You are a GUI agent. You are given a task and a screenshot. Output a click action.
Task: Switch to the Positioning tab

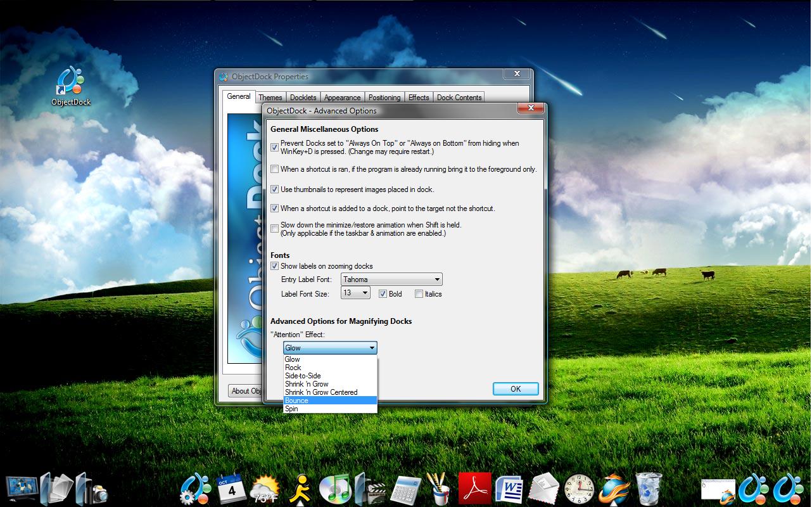(384, 98)
